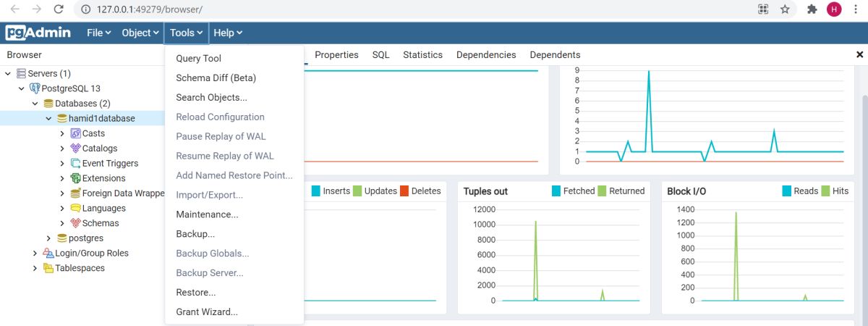Click the Languages node icon
Viewport: 868px width, 326px height.
pyautogui.click(x=75, y=208)
